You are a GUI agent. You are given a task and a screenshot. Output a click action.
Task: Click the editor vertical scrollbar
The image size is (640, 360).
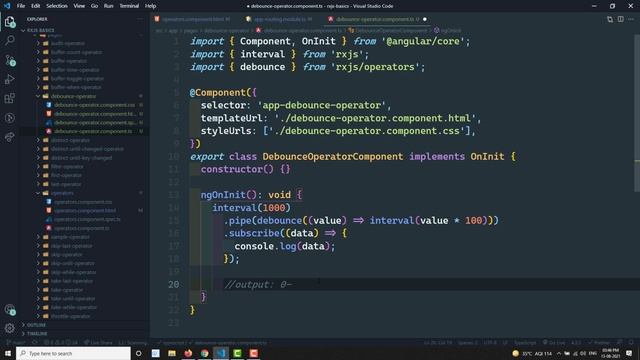(x=637, y=112)
